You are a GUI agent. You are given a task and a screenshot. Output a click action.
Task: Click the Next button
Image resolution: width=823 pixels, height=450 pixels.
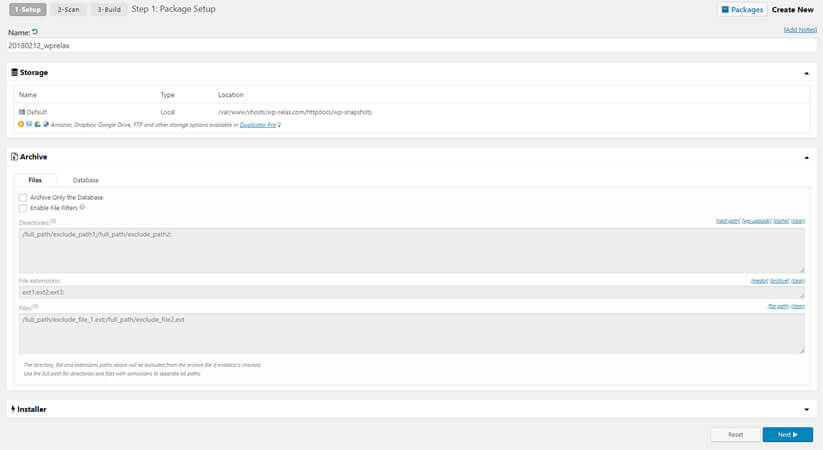(787, 435)
